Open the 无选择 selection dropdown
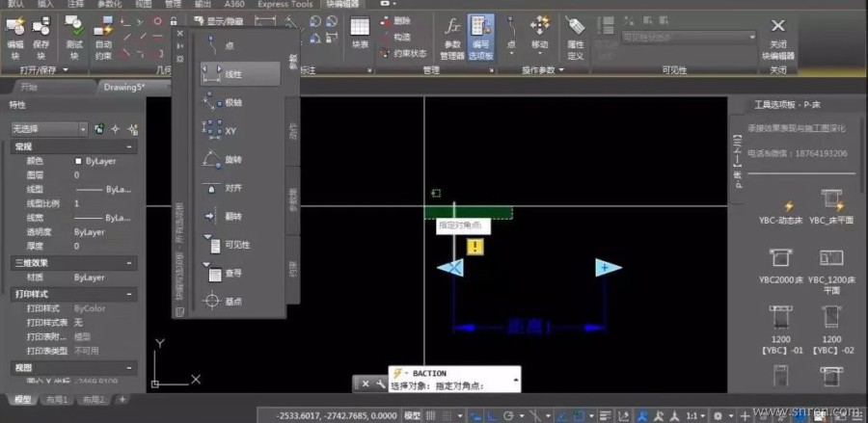Image resolution: width=868 pixels, height=423 pixels. pos(50,129)
